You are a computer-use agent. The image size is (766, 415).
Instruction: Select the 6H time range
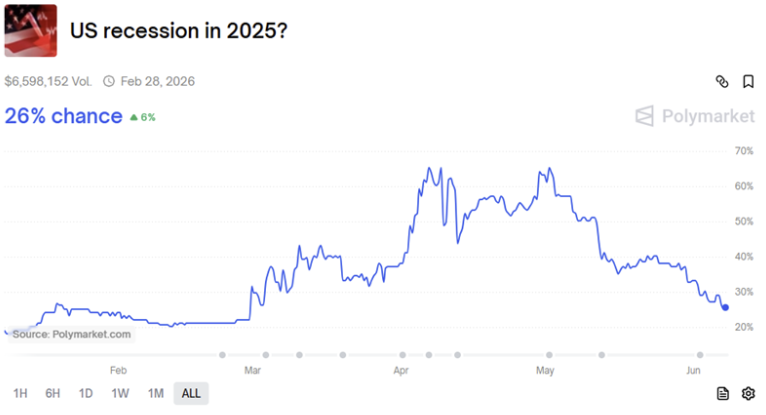coord(53,393)
